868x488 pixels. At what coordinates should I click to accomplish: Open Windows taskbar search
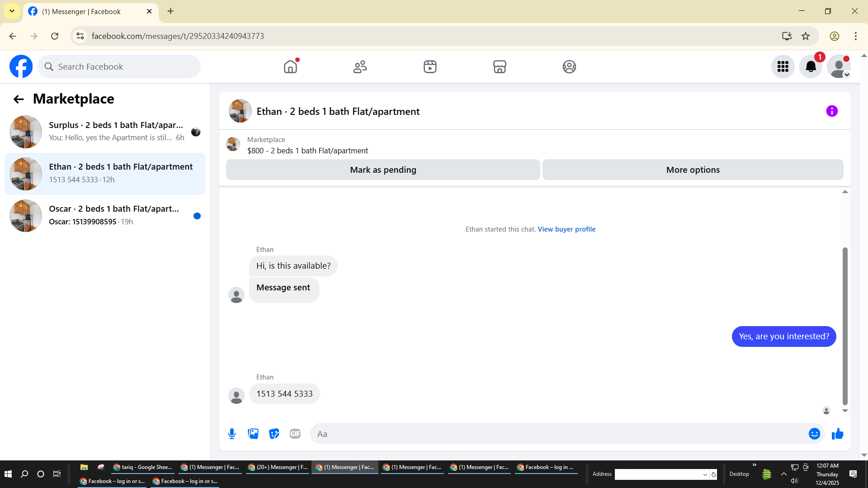(24, 474)
